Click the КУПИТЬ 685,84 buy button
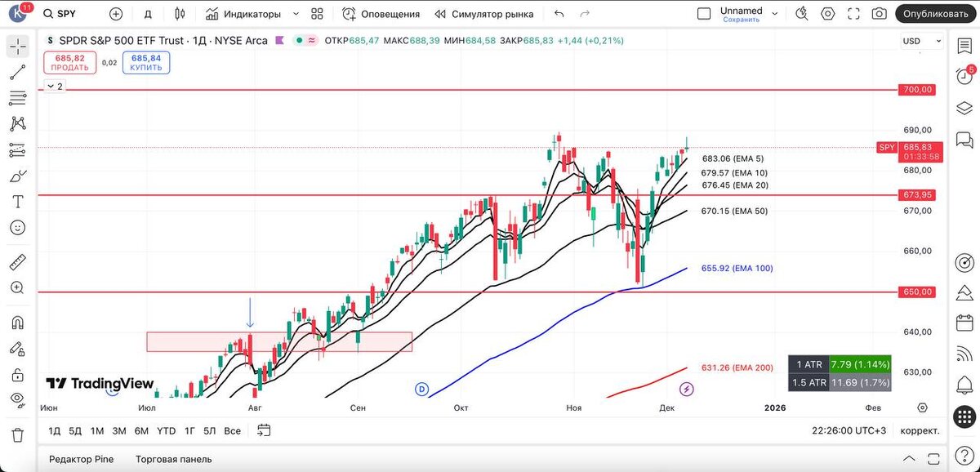 pyautogui.click(x=146, y=63)
